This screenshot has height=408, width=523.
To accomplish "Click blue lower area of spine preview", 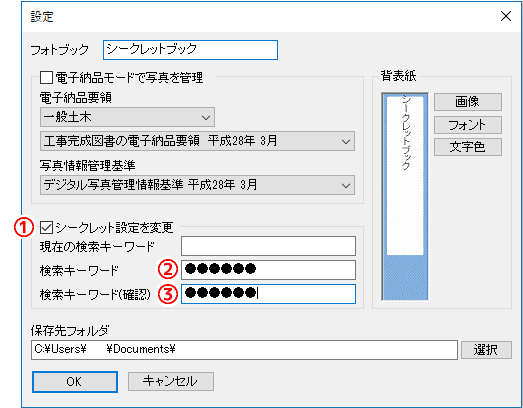I will pos(405,278).
